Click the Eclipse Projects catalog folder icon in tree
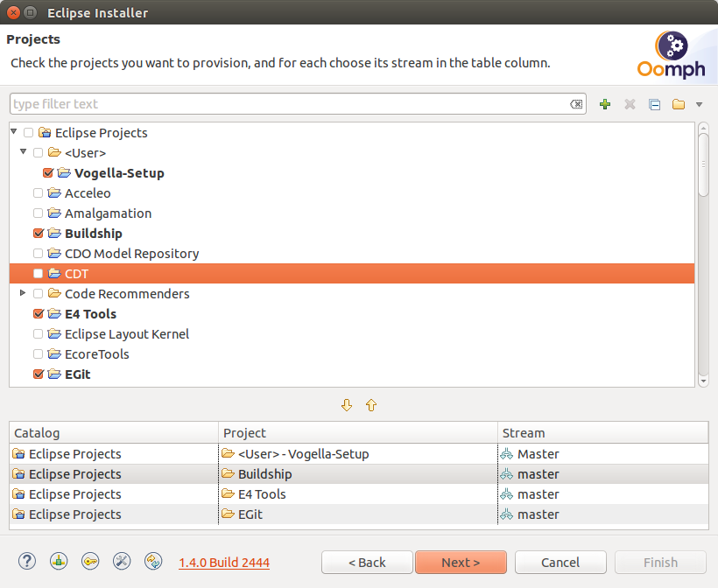 click(45, 133)
